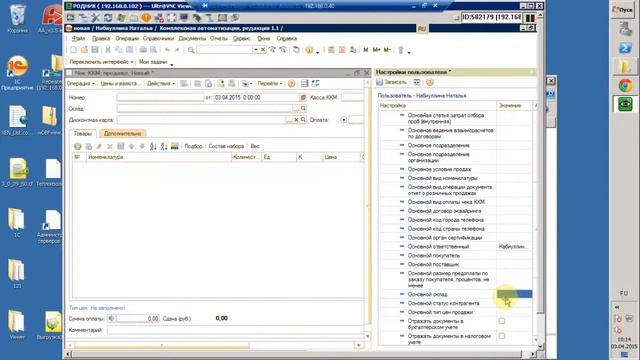The width and height of the screenshot is (640, 360).
Task: Open the Документы menu
Action: point(192,38)
